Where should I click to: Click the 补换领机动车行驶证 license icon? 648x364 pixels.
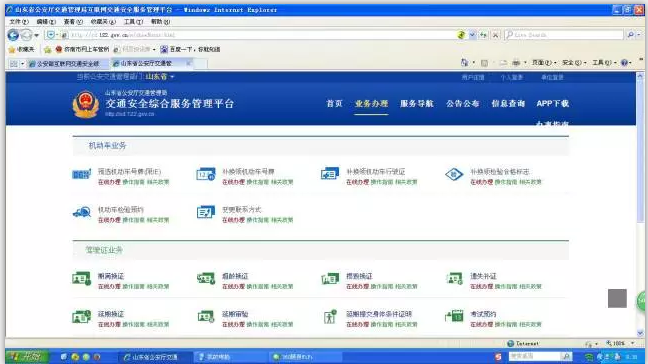tap(330, 174)
